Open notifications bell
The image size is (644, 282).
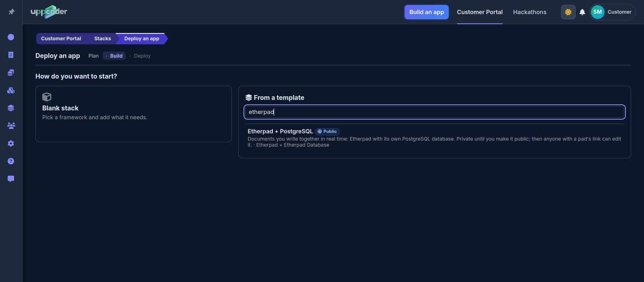coord(582,12)
